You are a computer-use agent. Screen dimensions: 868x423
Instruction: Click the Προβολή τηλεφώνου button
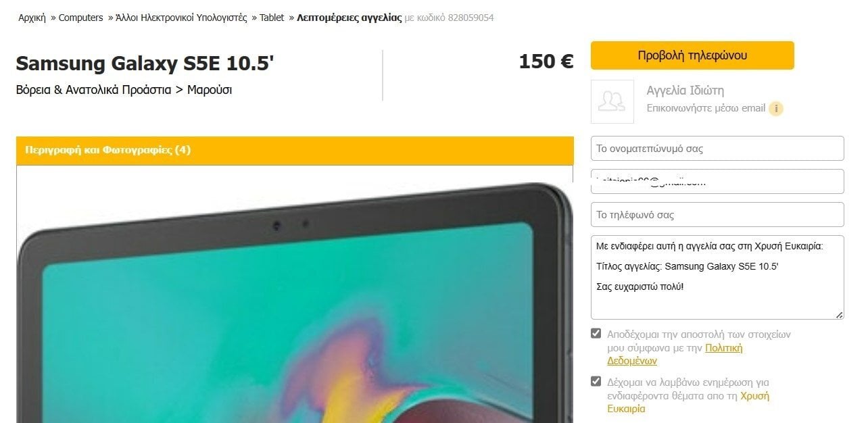click(692, 55)
